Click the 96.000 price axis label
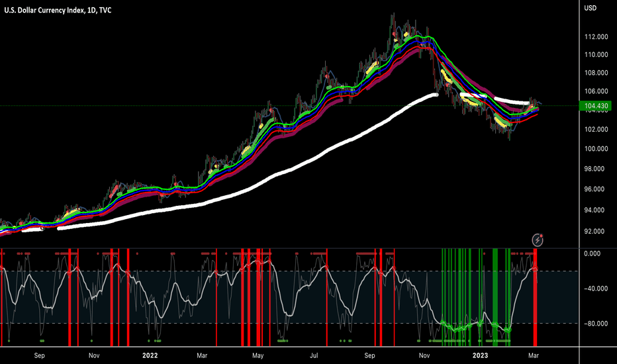This screenshot has height=364, width=617. coord(594,189)
